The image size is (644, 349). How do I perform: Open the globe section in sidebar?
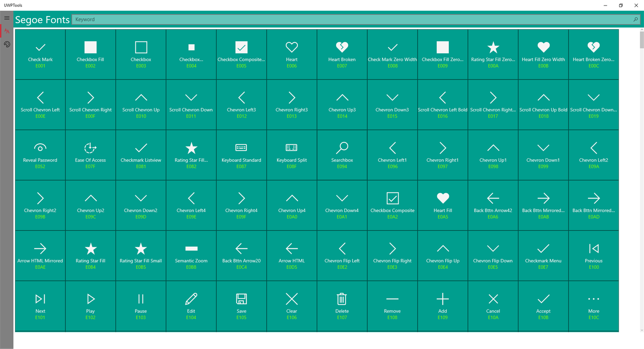click(7, 44)
